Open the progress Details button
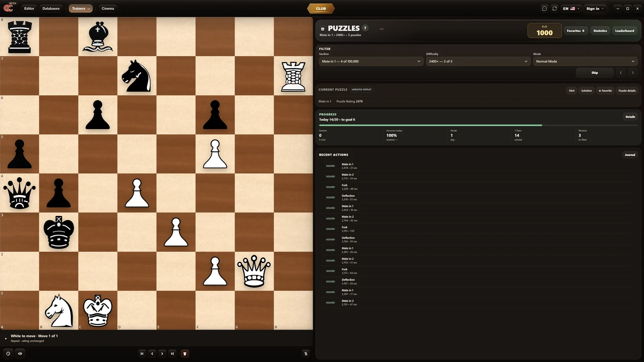The width and height of the screenshot is (644, 362). pos(630,117)
